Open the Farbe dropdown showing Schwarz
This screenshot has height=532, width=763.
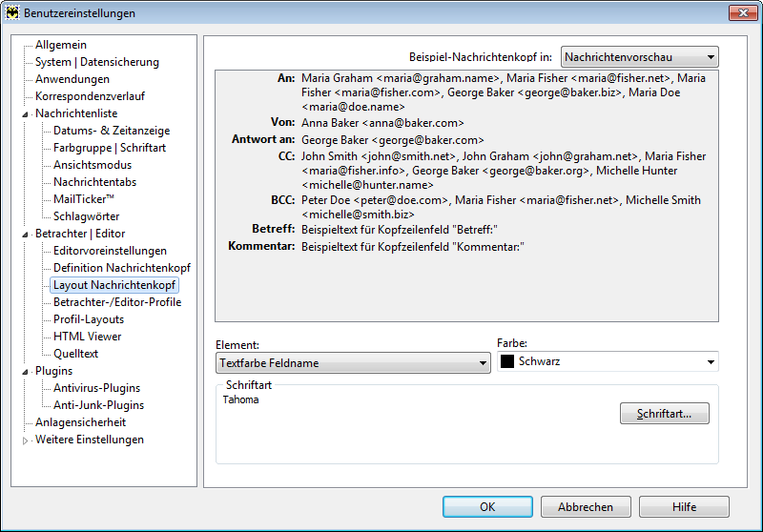point(608,361)
